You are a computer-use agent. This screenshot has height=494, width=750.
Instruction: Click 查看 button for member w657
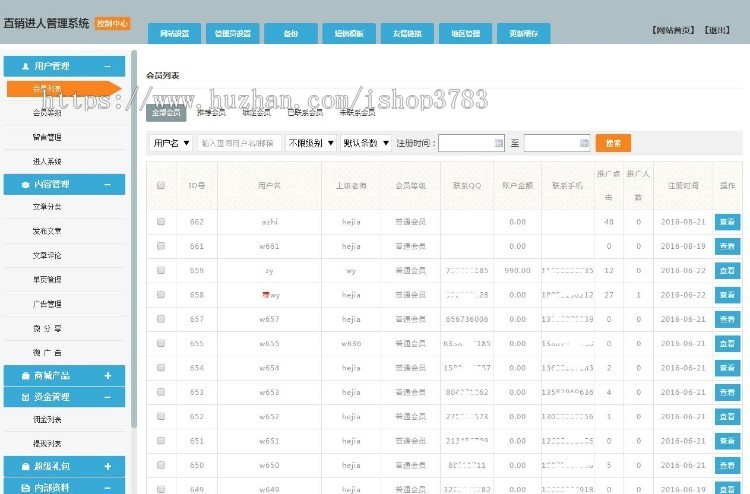pyautogui.click(x=728, y=319)
